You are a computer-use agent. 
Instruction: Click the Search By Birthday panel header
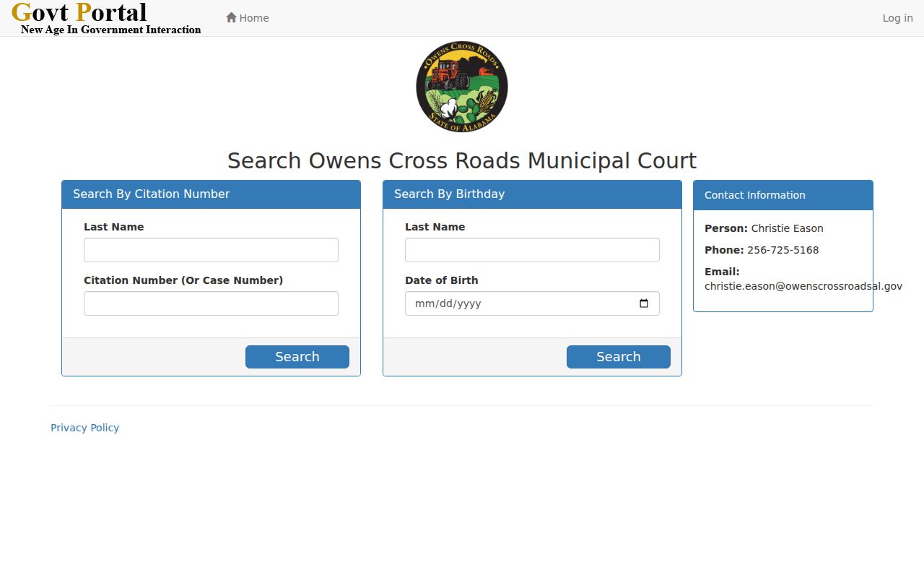point(532,194)
